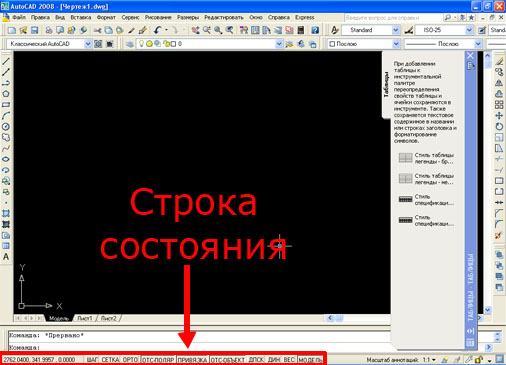This screenshot has width=506, height=365.
Task: Open the ISO-25 dimension style dropdown
Action: [x=469, y=30]
